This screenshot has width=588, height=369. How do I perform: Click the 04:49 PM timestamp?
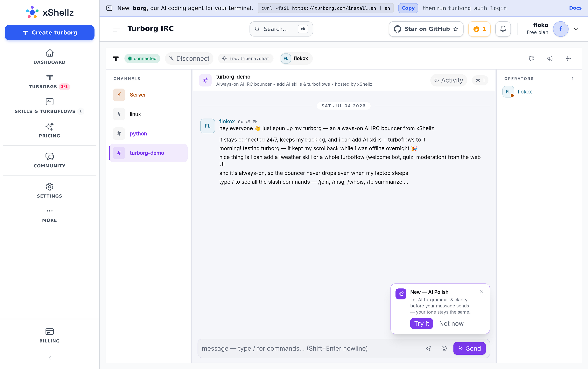point(248,122)
